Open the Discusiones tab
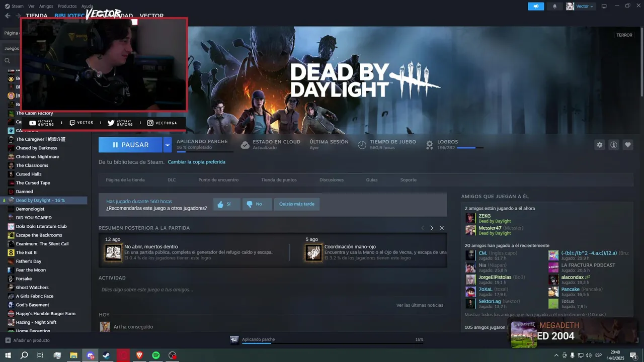The height and width of the screenshot is (362, 644). [332, 180]
